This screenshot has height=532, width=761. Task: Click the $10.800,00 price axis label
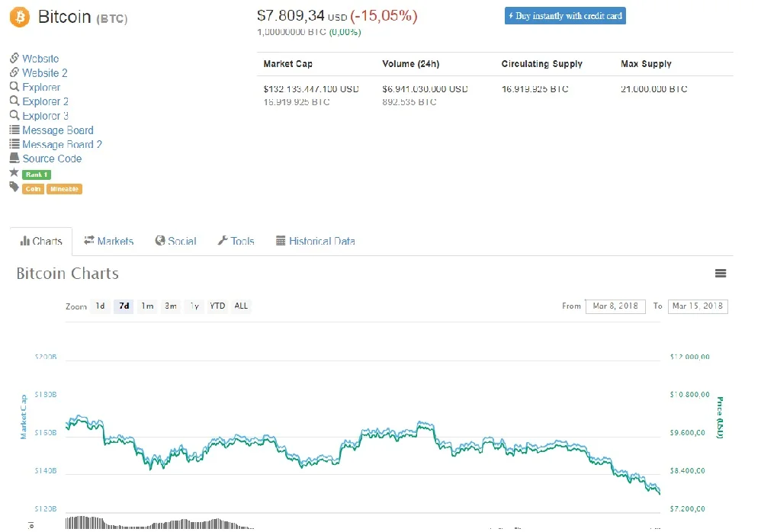click(689, 395)
